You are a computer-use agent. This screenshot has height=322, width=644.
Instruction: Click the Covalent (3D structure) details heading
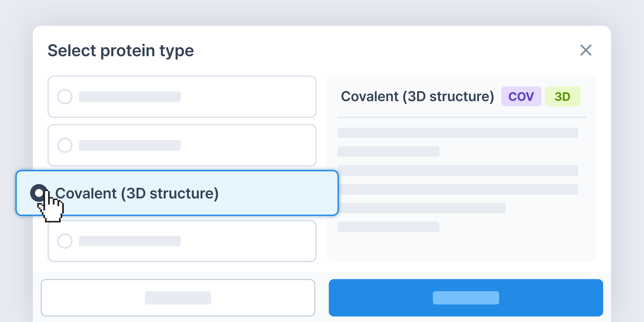417,96
